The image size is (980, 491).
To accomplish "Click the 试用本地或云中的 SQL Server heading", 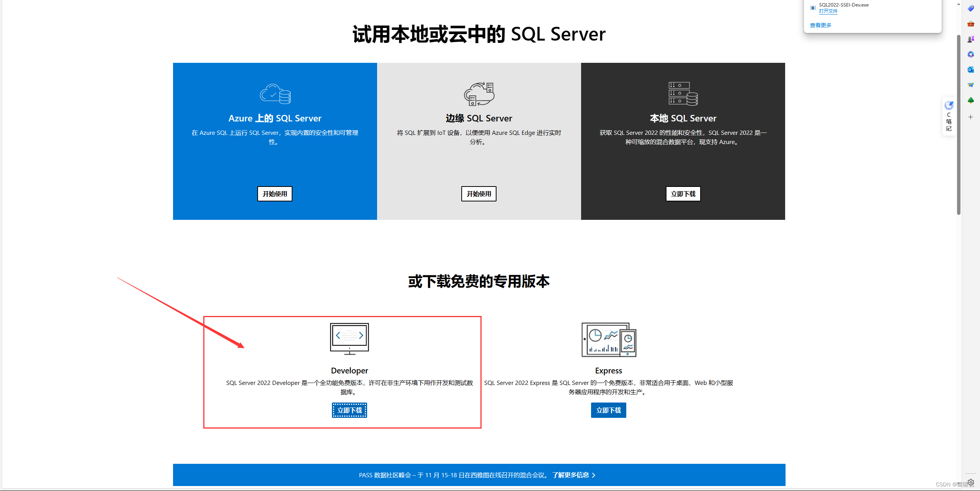I will pos(479,34).
